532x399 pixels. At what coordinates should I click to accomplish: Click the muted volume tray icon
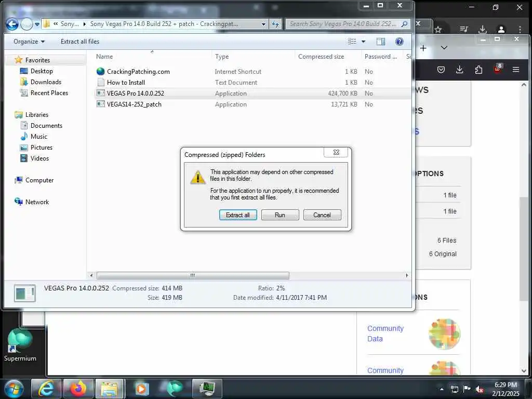480,389
